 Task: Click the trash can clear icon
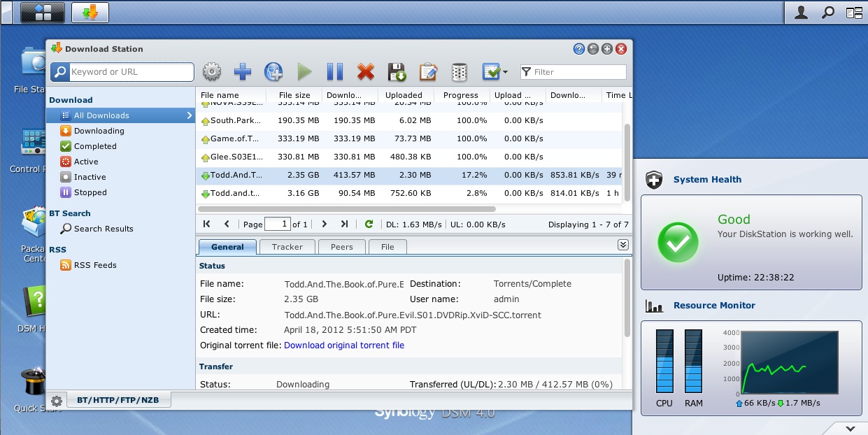[x=459, y=71]
